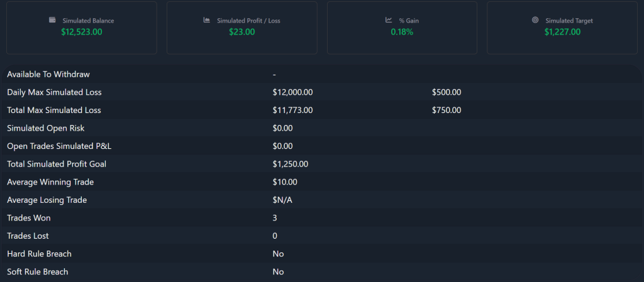Click the Soft Rule Breach No value

pyautogui.click(x=278, y=272)
